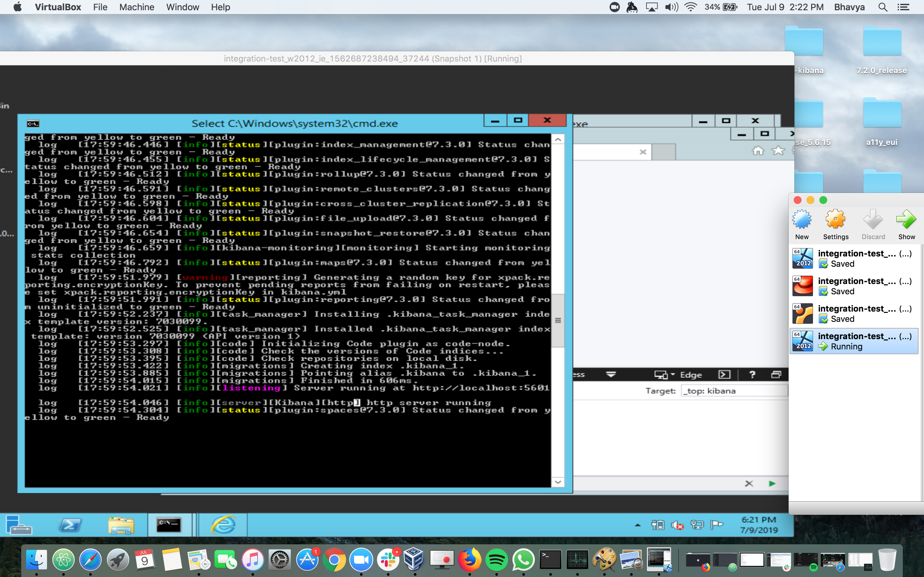The height and width of the screenshot is (577, 924).
Task: Open the down-chevron dropdown in the black toolbar
Action: [x=611, y=374]
